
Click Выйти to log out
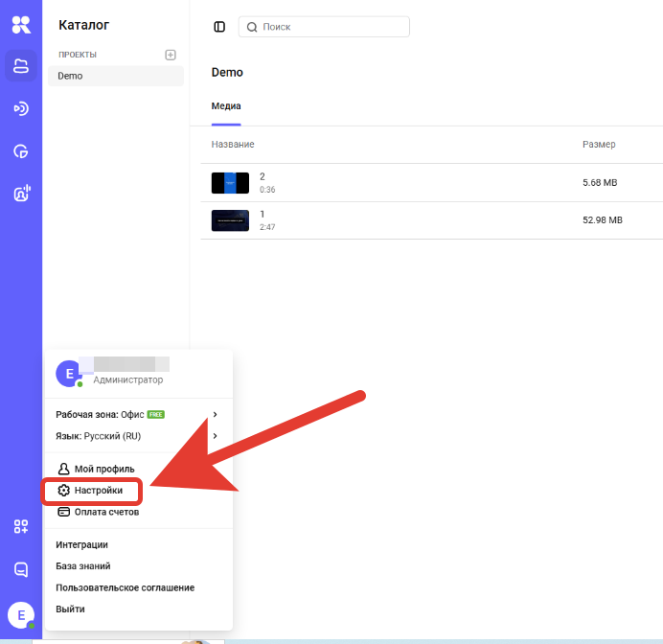[70, 609]
